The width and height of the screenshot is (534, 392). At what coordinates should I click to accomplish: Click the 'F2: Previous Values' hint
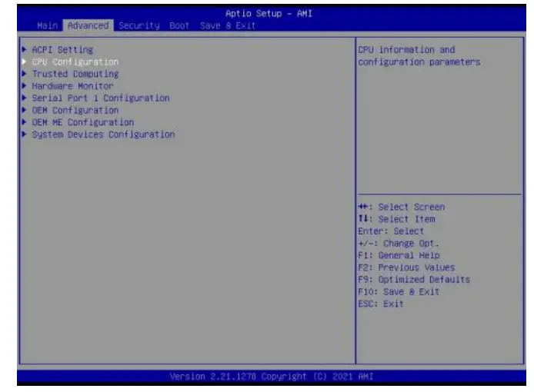406,267
